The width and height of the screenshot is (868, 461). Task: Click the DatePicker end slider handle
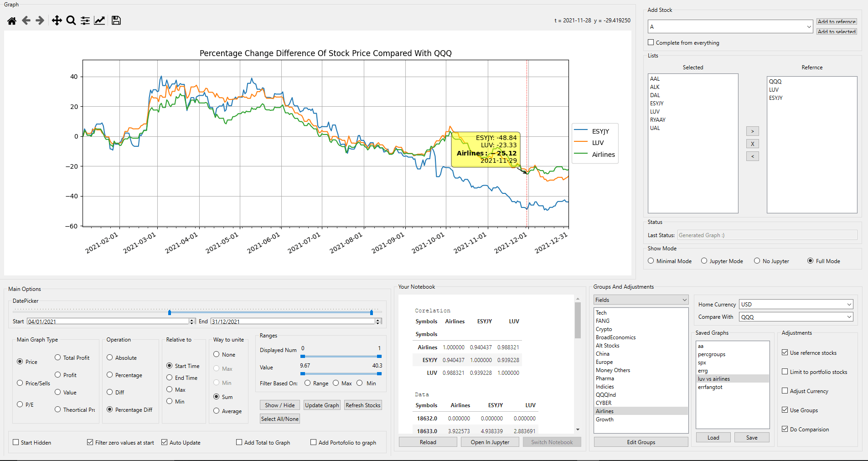tap(372, 312)
